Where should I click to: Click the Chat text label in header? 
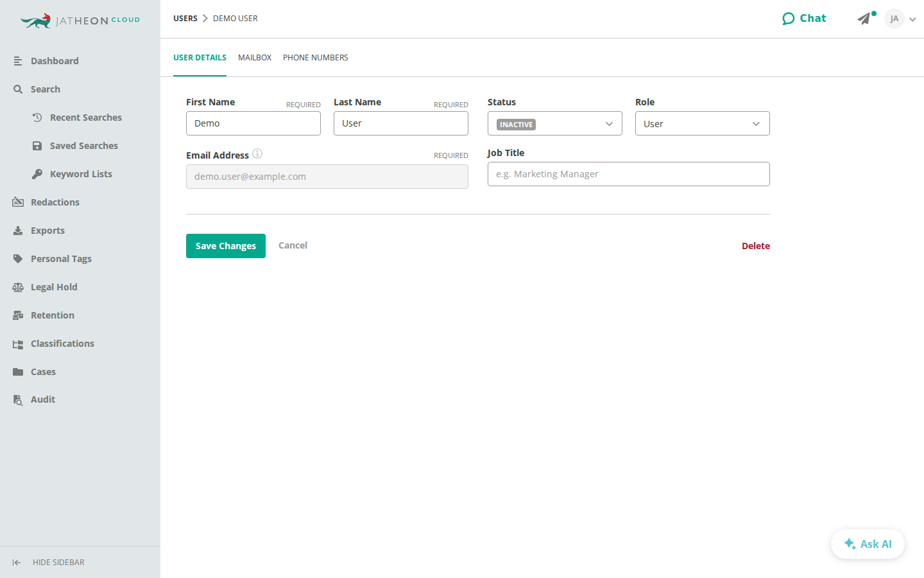point(813,19)
